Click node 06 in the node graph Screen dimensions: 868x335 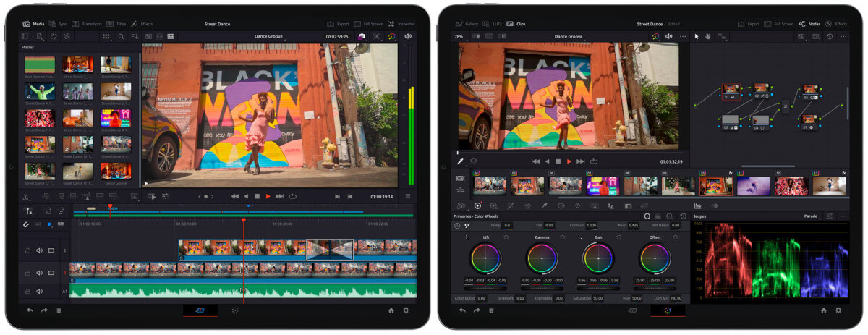point(809,90)
